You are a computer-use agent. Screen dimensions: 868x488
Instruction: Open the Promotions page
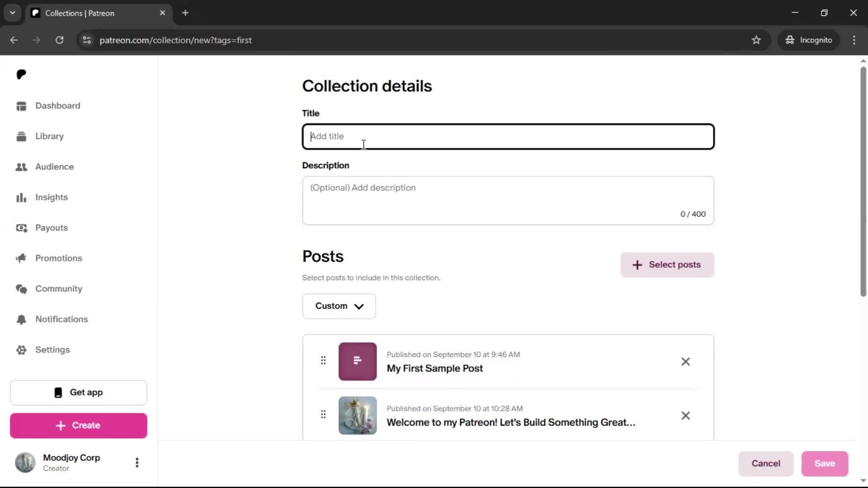(x=59, y=258)
